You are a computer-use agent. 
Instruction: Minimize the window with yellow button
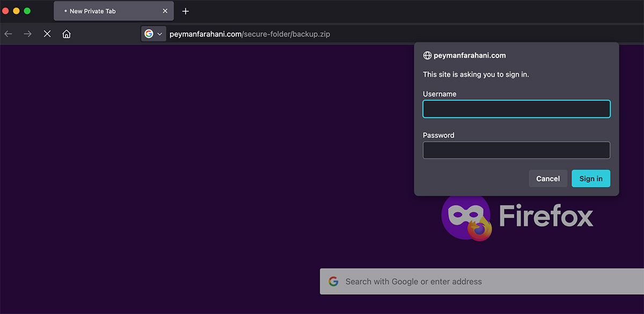click(16, 11)
